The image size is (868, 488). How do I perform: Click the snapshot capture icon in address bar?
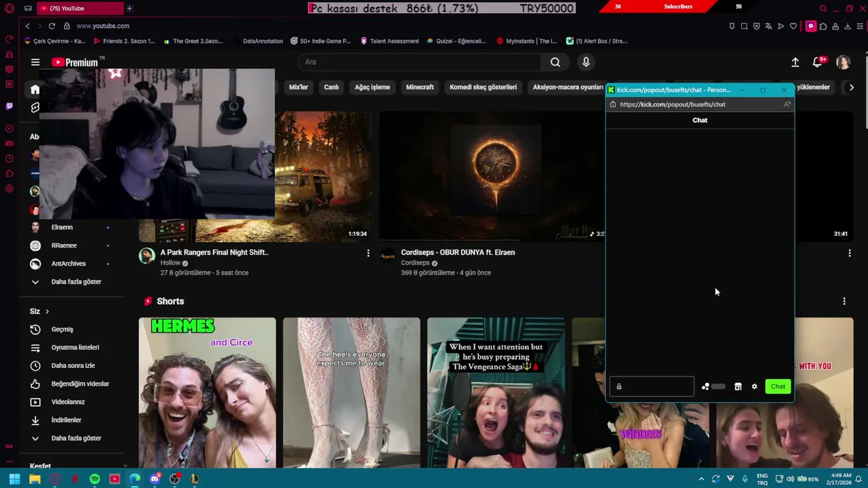point(744,26)
